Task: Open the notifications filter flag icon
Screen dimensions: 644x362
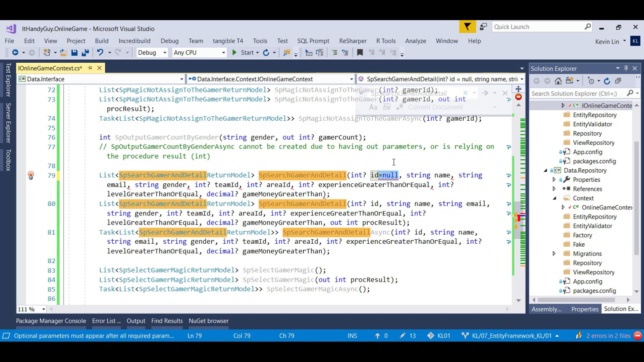Action: (x=467, y=27)
